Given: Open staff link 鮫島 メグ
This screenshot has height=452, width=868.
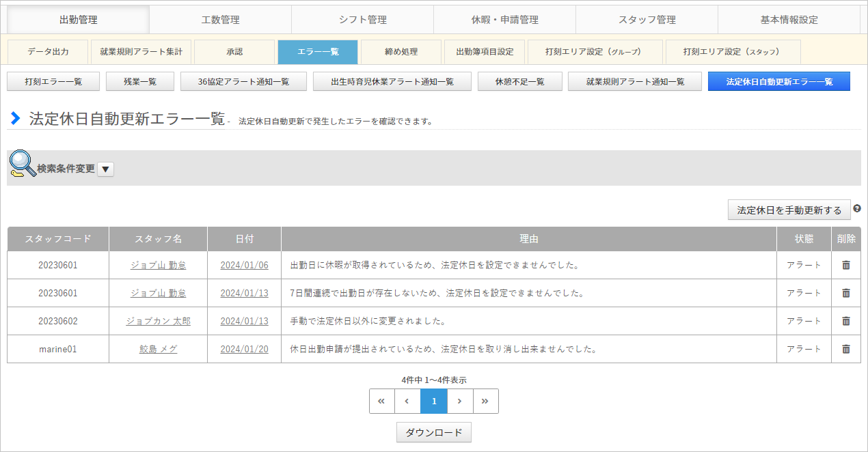Looking at the screenshot, I should [158, 349].
